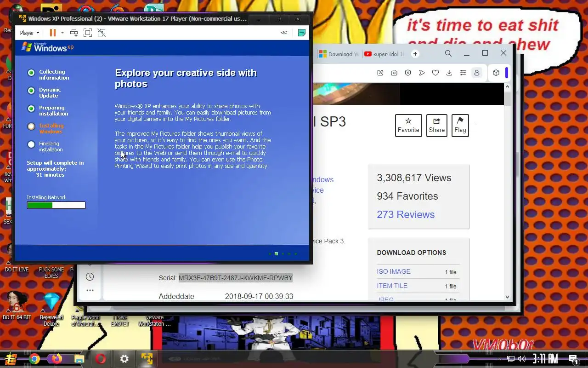Open the ad blocker shield icon

tap(408, 73)
